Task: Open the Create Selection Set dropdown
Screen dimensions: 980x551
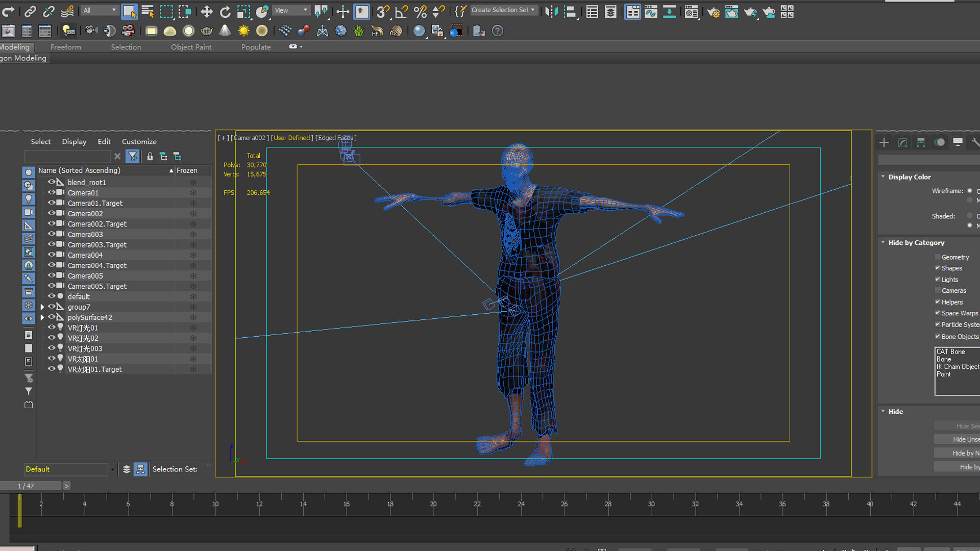Action: pos(503,10)
